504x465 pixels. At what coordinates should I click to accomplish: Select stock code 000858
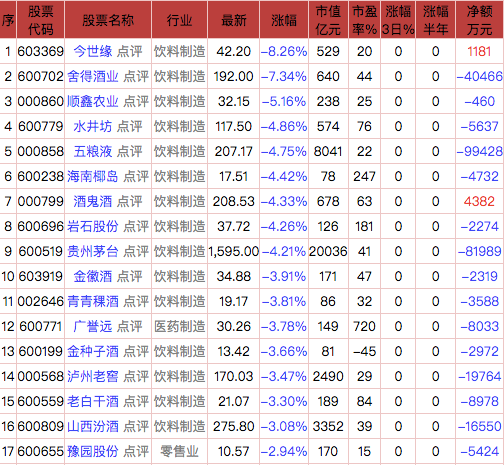tap(41, 151)
